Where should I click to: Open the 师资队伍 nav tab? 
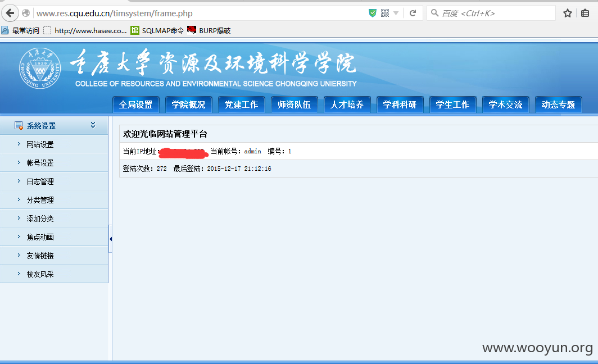coord(294,104)
